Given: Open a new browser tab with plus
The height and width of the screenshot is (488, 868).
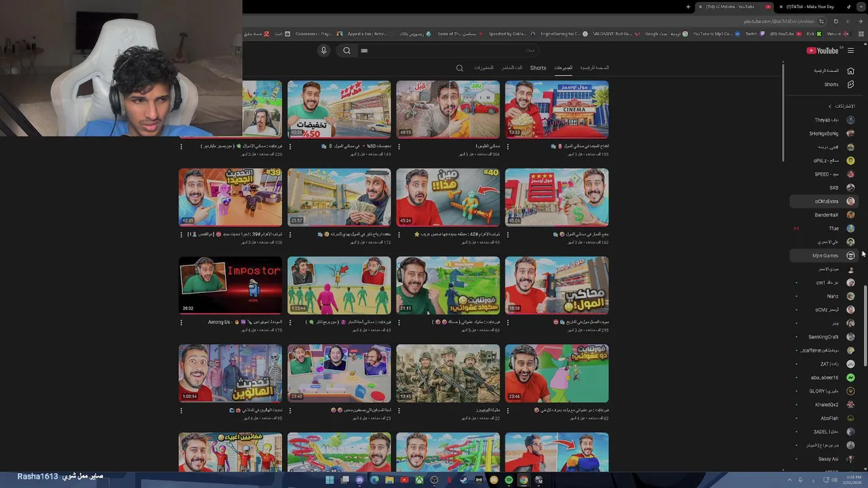Looking at the screenshot, I should (688, 7).
